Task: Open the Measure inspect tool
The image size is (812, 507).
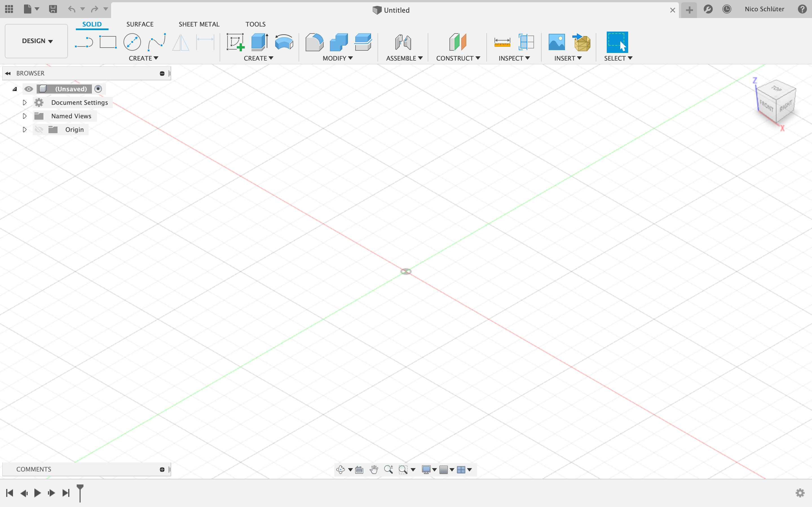Action: (x=502, y=43)
